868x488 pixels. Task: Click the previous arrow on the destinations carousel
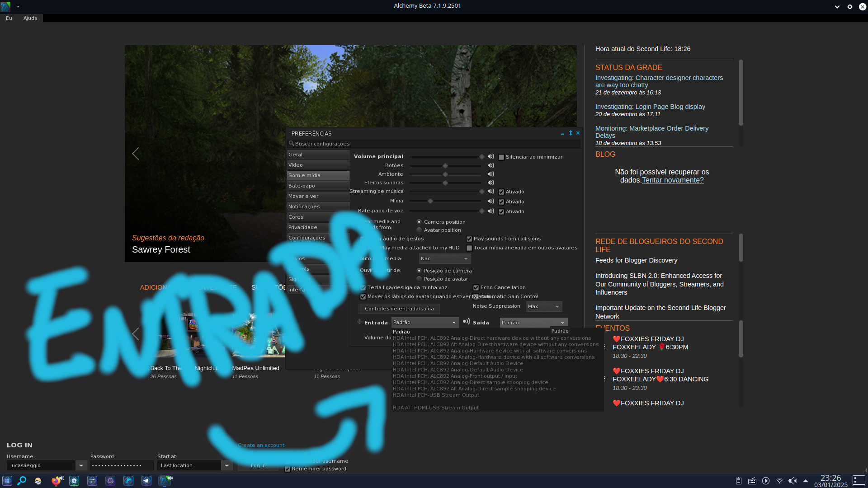135,334
